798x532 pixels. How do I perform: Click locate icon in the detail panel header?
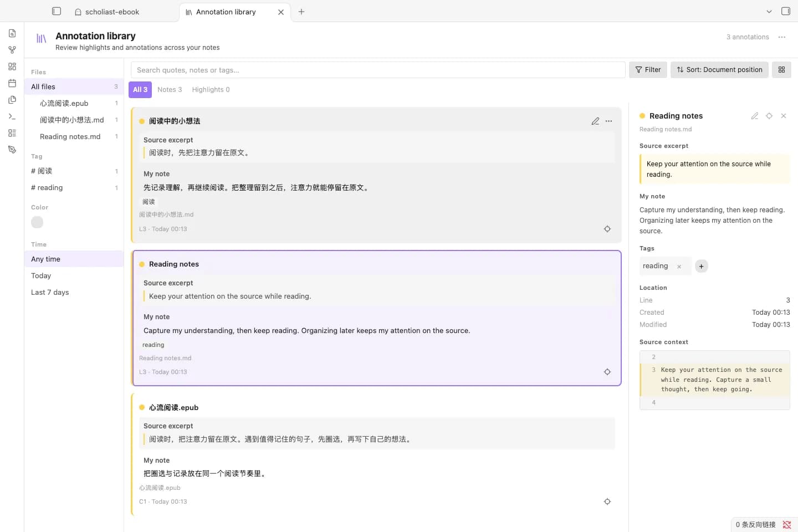tap(769, 116)
